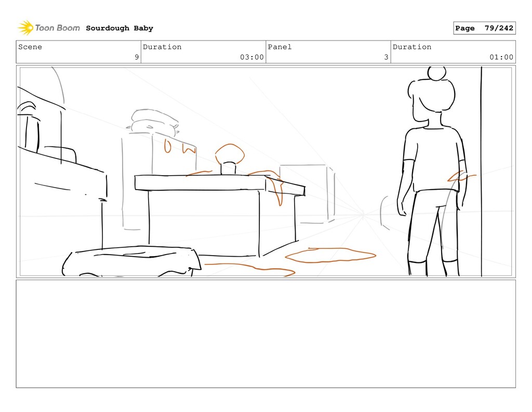
Task: Click the empty notes box below the panel
Action: pyautogui.click(x=265, y=334)
